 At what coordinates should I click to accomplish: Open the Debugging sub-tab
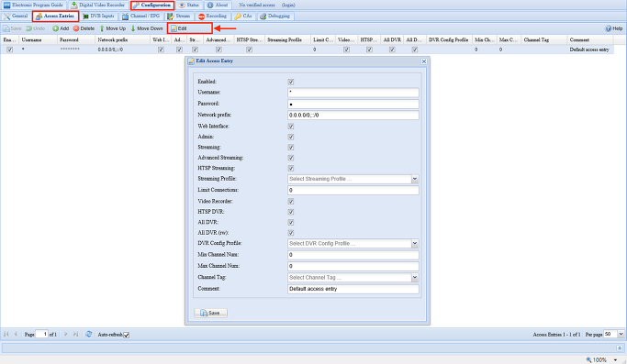point(275,16)
